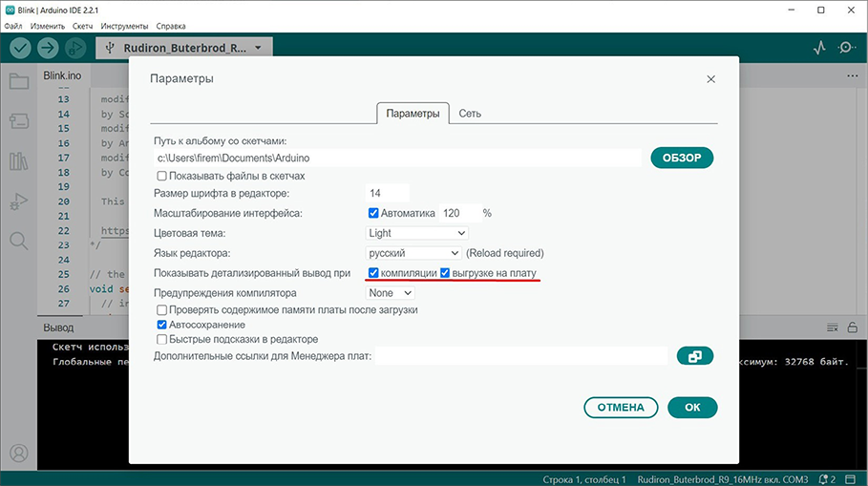The width and height of the screenshot is (868, 486).
Task: Select the Blink.ino editor tab
Action: pyautogui.click(x=63, y=75)
